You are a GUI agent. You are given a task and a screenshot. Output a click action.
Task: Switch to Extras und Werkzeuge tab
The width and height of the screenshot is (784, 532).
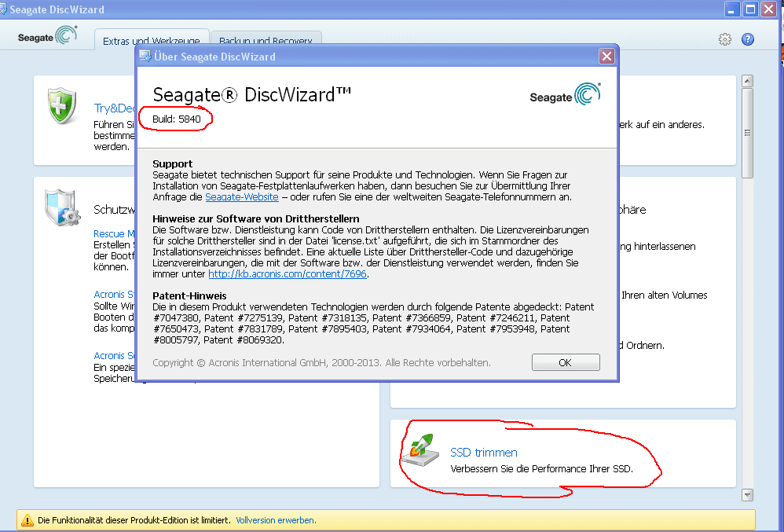[x=152, y=40]
